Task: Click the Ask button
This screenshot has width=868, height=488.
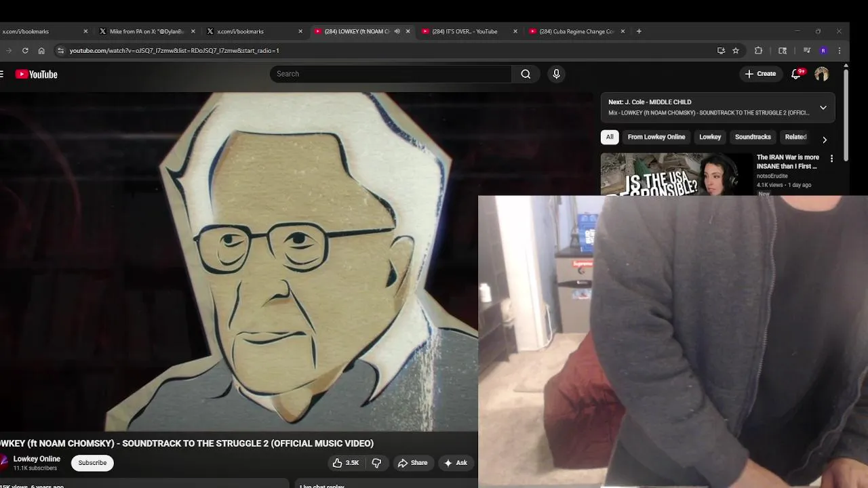Action: click(x=455, y=463)
